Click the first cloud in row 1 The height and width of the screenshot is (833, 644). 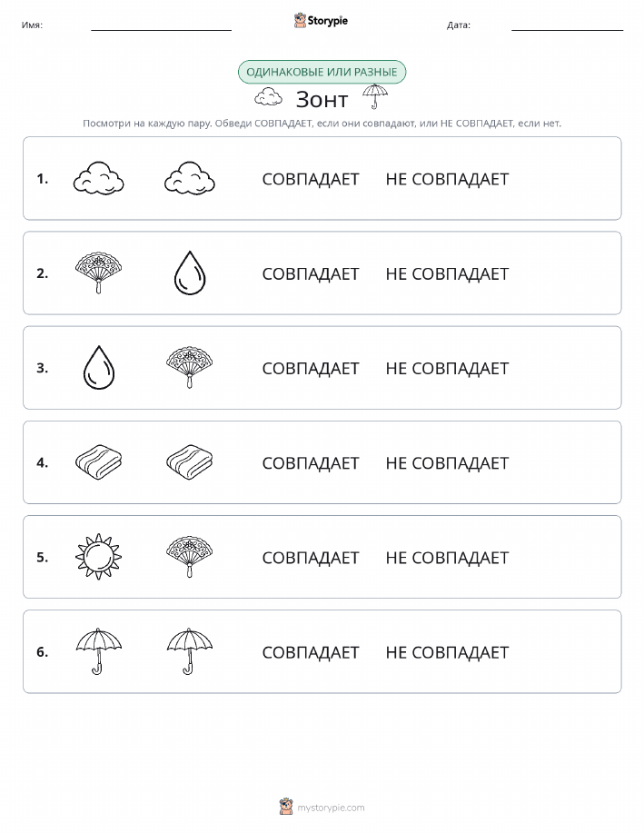tap(98, 178)
